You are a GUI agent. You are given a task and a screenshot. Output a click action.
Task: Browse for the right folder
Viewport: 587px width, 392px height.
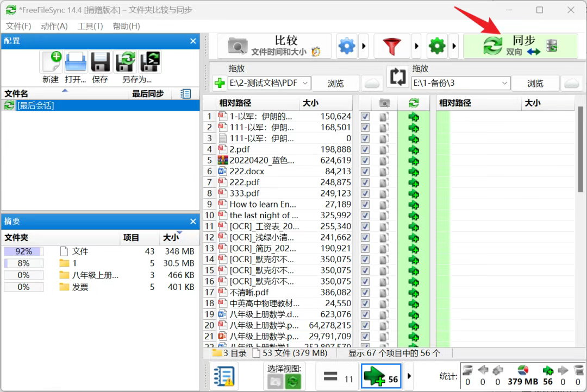tap(535, 83)
